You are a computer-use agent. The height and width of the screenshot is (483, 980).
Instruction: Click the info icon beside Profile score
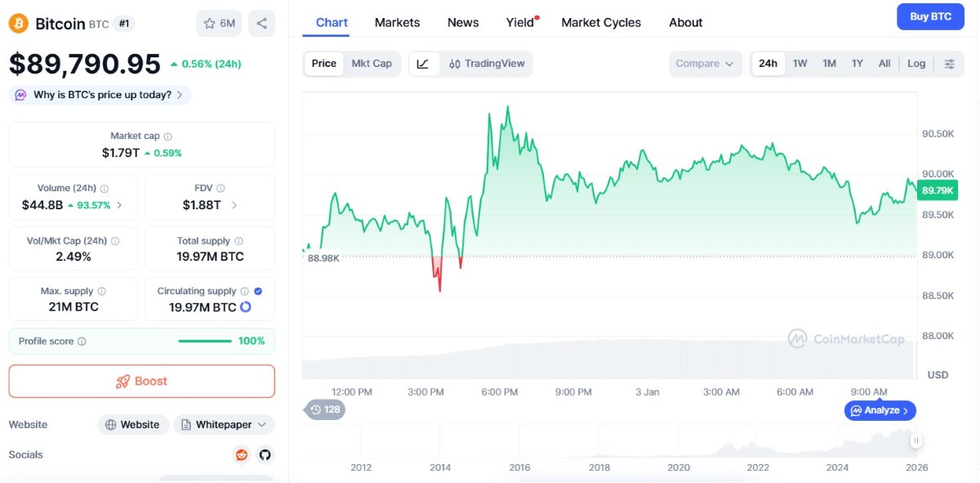(82, 342)
